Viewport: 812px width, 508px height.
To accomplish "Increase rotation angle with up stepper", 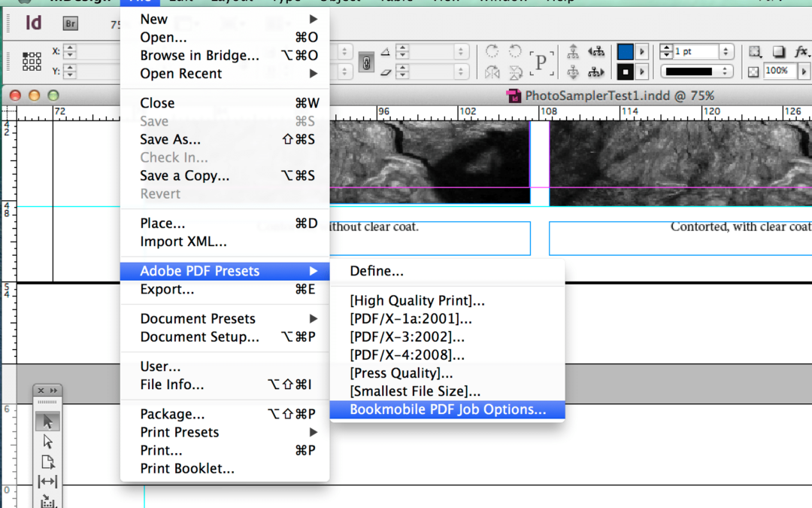I will pyautogui.click(x=401, y=48).
